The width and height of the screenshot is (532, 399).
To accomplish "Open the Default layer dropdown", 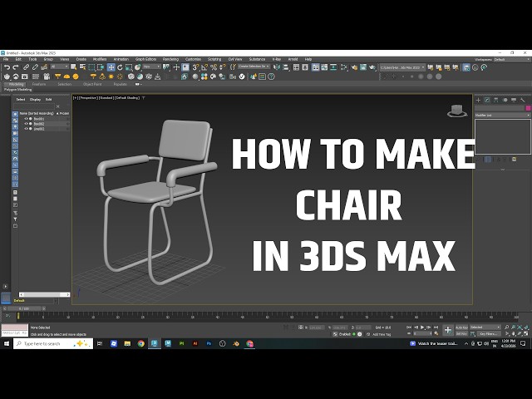I will pyautogui.click(x=34, y=301).
